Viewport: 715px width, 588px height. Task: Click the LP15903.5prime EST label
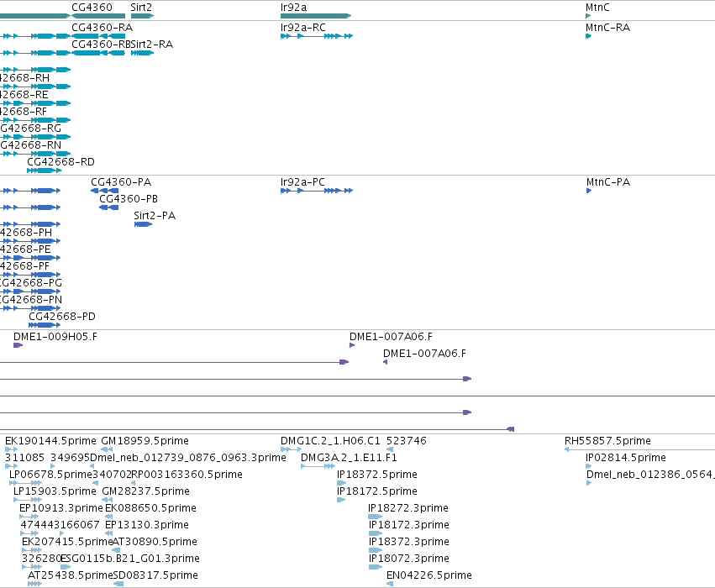(55, 491)
